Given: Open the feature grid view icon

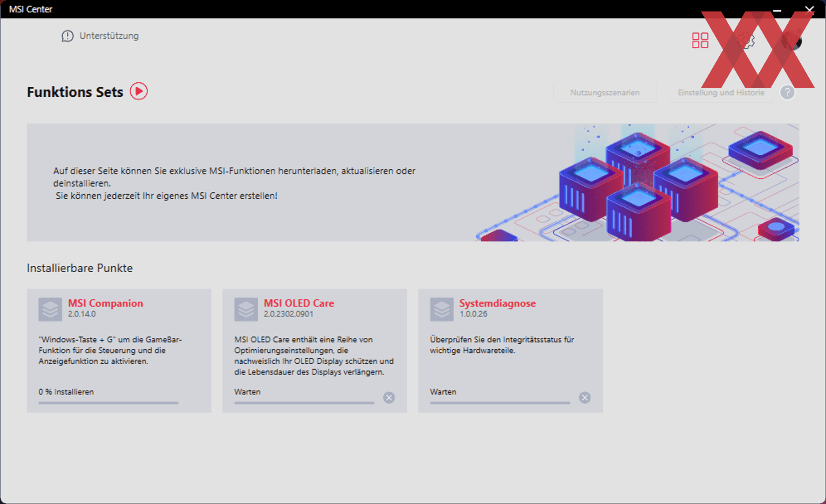Looking at the screenshot, I should pyautogui.click(x=700, y=40).
